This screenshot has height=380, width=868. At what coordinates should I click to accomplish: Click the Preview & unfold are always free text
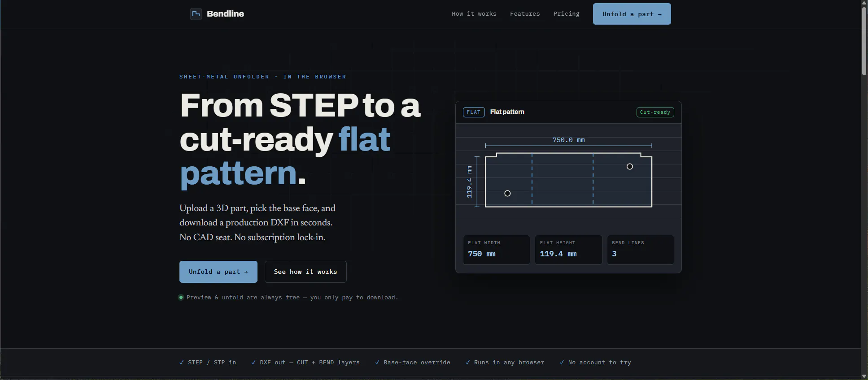coord(292,298)
